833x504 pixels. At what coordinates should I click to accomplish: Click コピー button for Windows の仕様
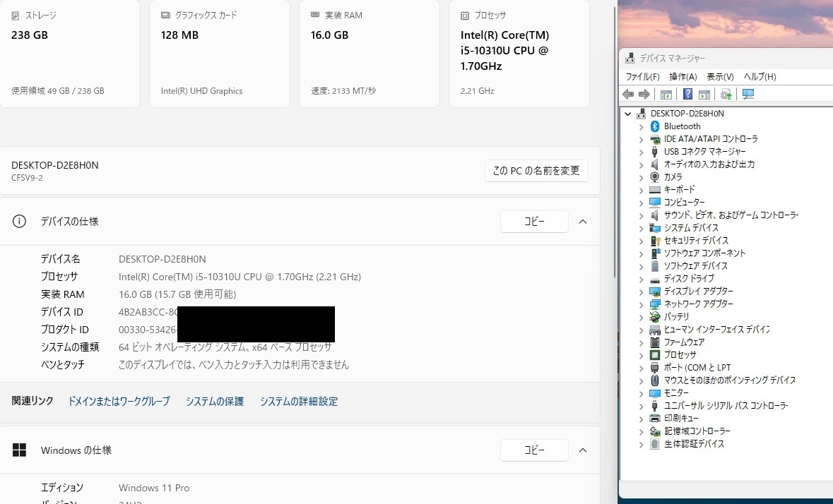[x=534, y=450]
